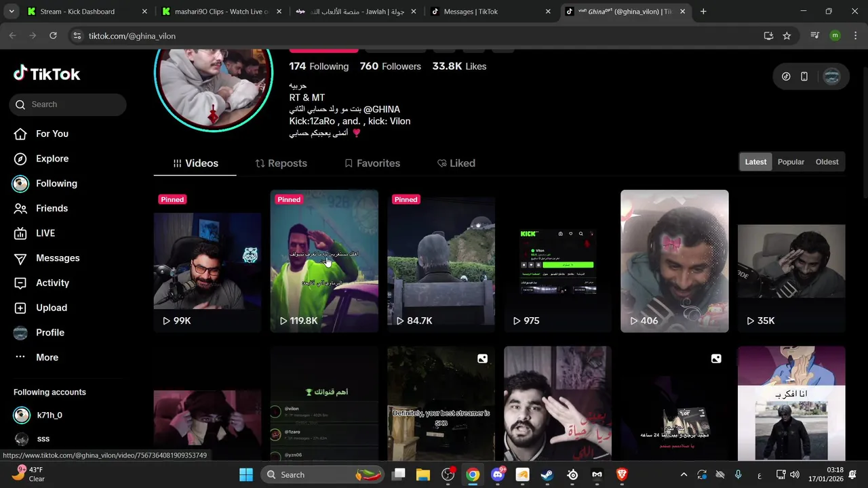The image size is (868, 488).
Task: Open the video with 35K views
Action: click(791, 261)
